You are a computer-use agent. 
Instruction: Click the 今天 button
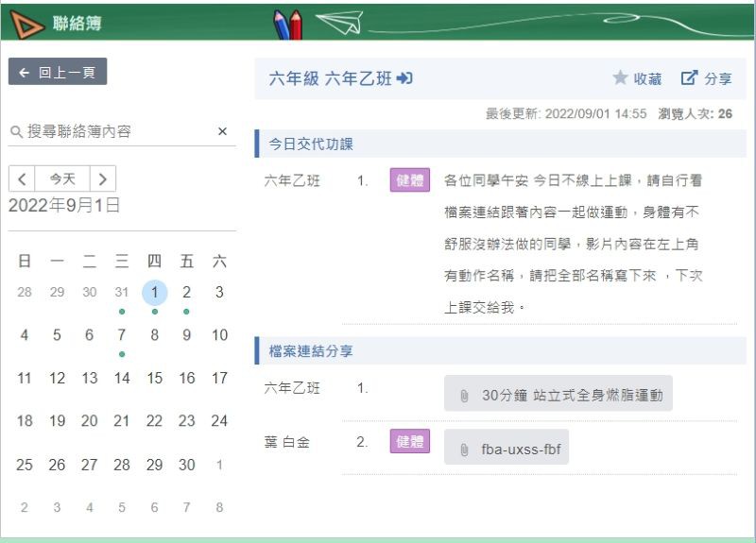coord(62,179)
